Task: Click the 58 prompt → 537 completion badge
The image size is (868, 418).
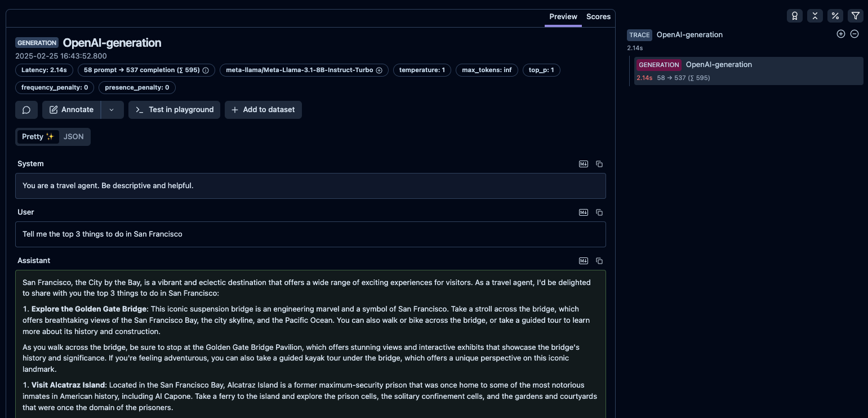Action: (146, 70)
